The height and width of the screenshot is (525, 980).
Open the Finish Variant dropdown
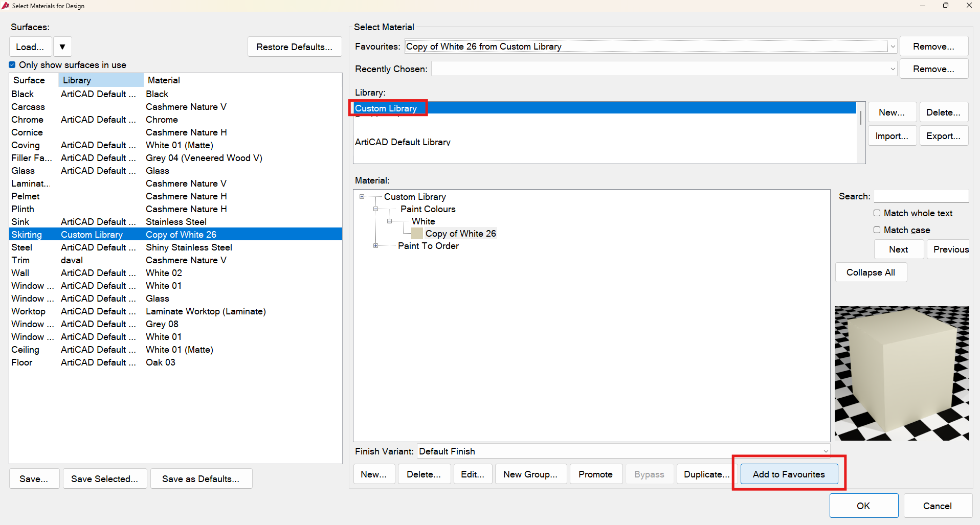pos(825,451)
